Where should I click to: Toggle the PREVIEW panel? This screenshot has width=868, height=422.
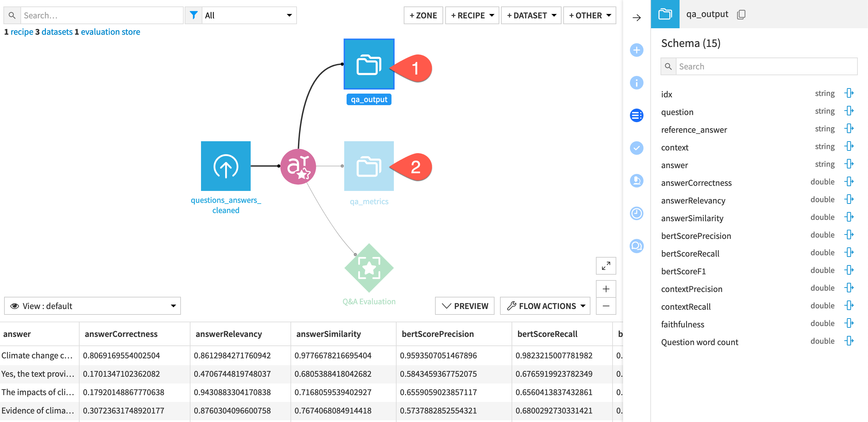[x=465, y=306]
